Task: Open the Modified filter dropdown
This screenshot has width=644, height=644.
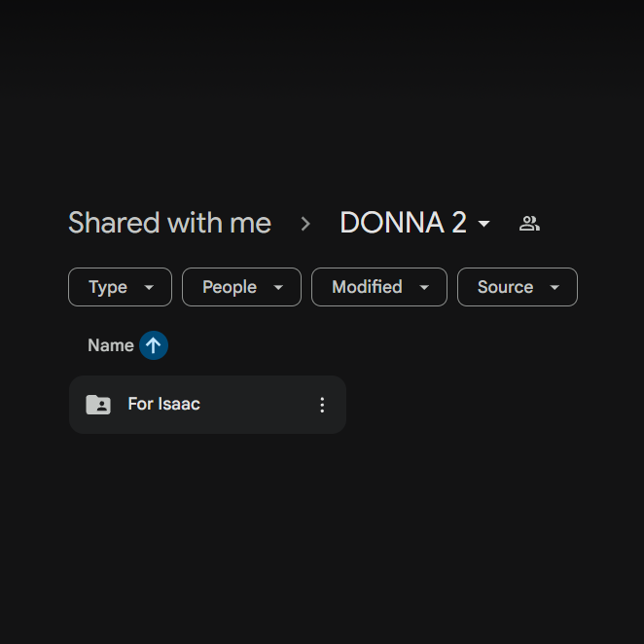Action: click(x=379, y=287)
